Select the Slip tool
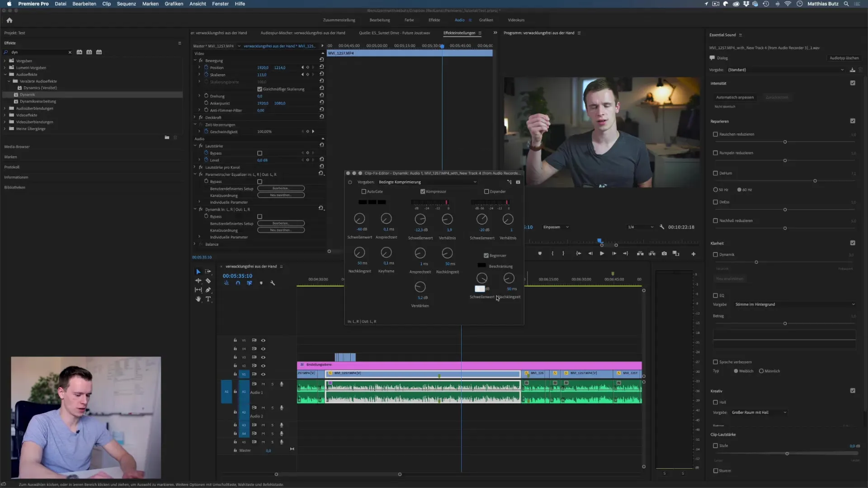 tap(198, 290)
